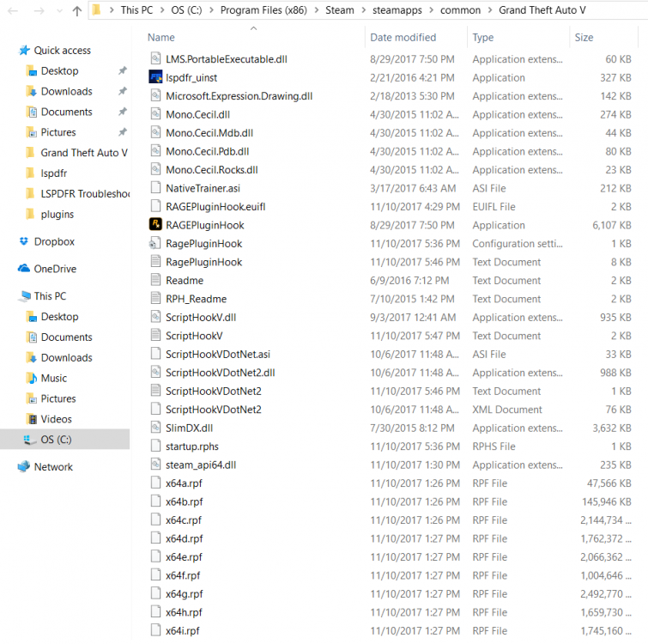Open lspdfr folder in Quick access
Screen dimensions: 648x644
pos(54,173)
